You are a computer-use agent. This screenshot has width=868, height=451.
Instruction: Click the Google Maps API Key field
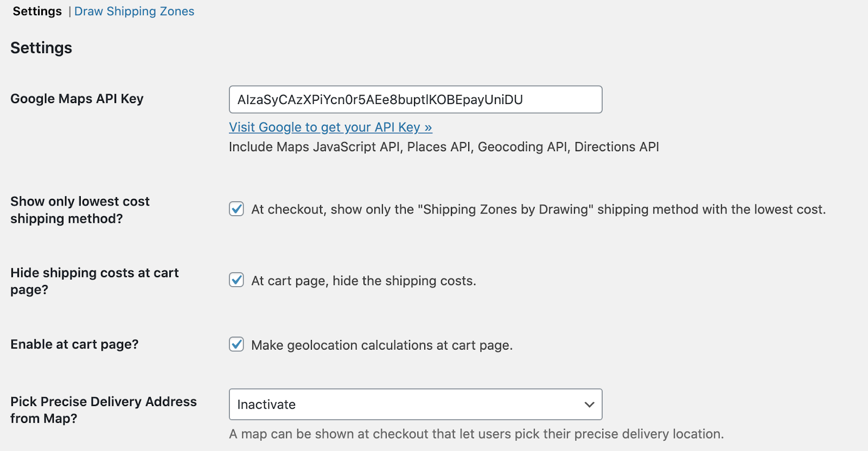click(x=415, y=100)
